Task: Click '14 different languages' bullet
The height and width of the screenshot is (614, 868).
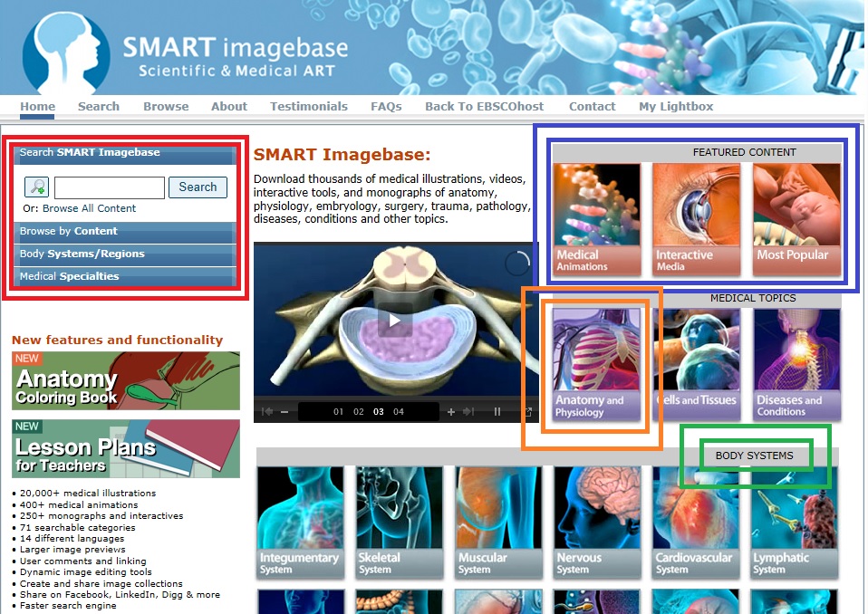Action: pyautogui.click(x=72, y=538)
